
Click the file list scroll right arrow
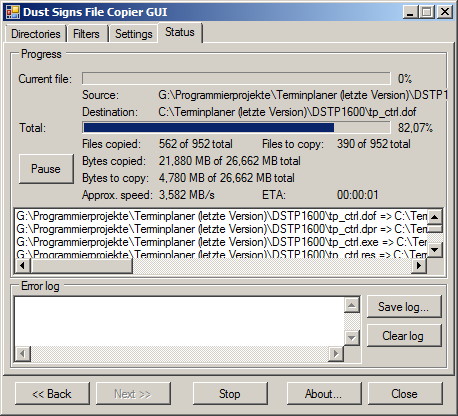[x=419, y=266]
